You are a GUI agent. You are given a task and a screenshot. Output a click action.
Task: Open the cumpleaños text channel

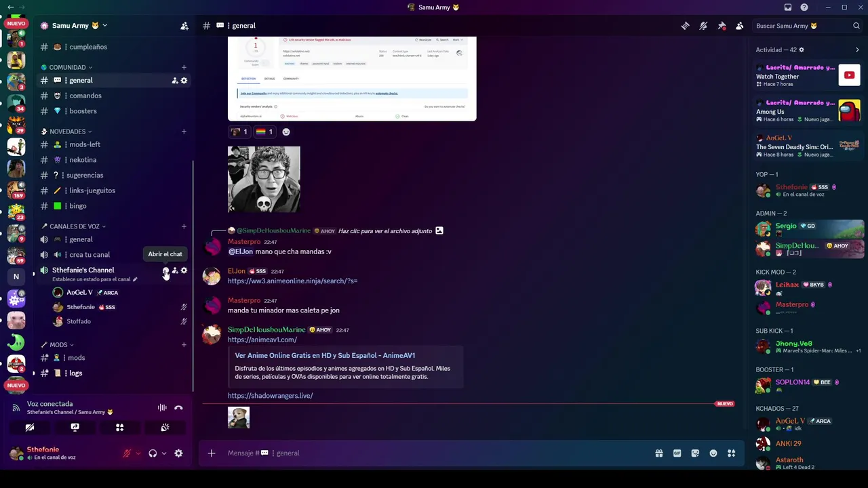click(113, 47)
